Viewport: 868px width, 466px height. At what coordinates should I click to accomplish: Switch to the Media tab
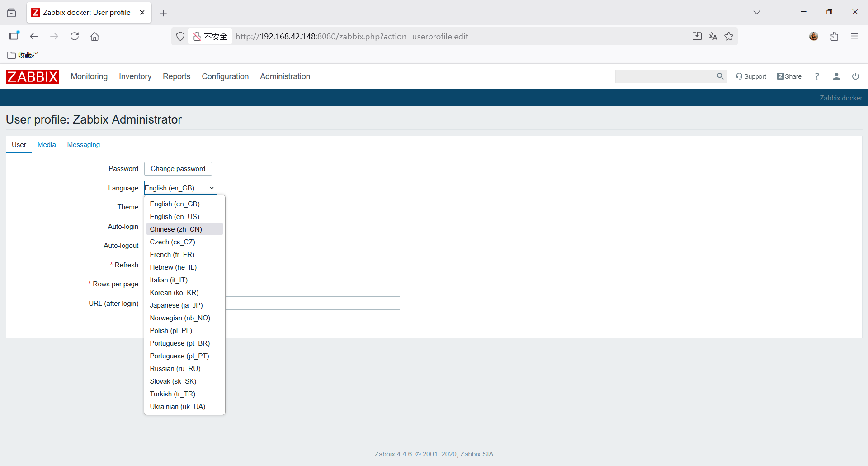coord(47,145)
